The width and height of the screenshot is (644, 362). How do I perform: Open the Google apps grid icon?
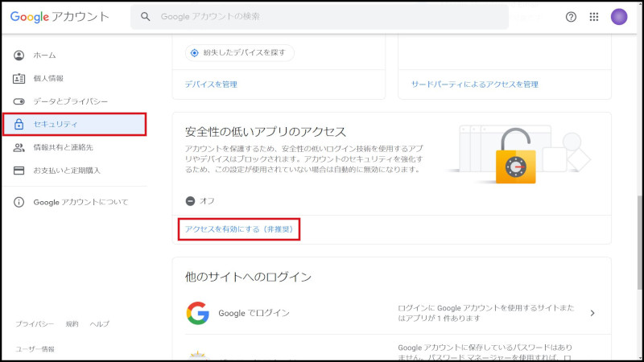click(x=594, y=17)
